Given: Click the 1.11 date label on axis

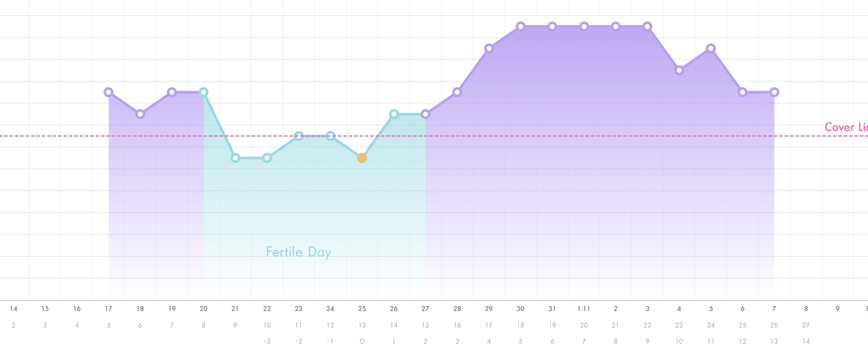Looking at the screenshot, I should (584, 309).
